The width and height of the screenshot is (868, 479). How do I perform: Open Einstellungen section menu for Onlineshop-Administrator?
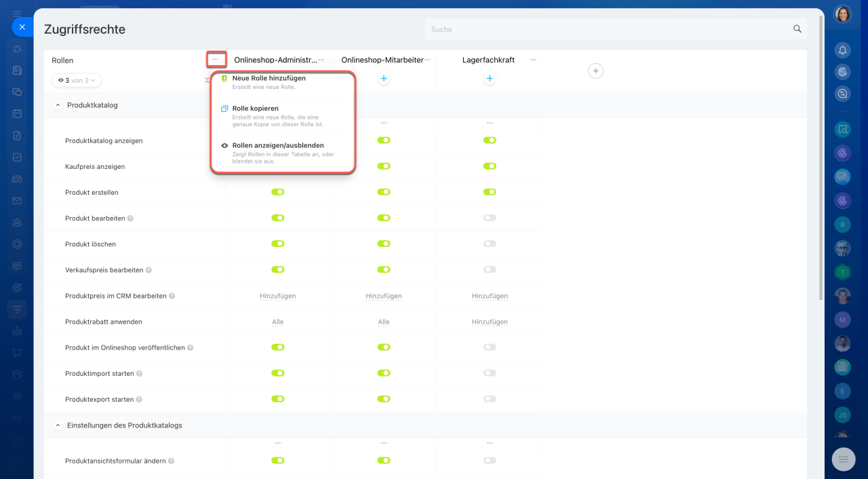pyautogui.click(x=278, y=443)
